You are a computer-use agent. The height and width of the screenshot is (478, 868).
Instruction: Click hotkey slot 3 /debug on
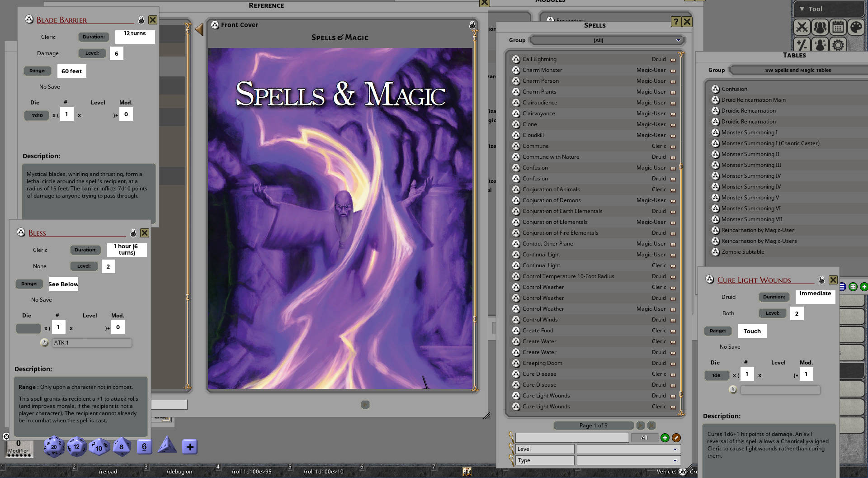pos(179,471)
